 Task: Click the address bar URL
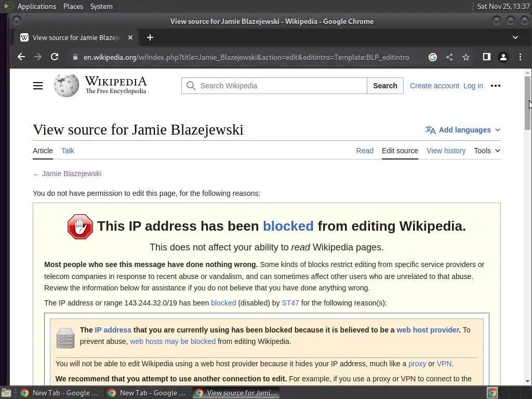click(246, 57)
